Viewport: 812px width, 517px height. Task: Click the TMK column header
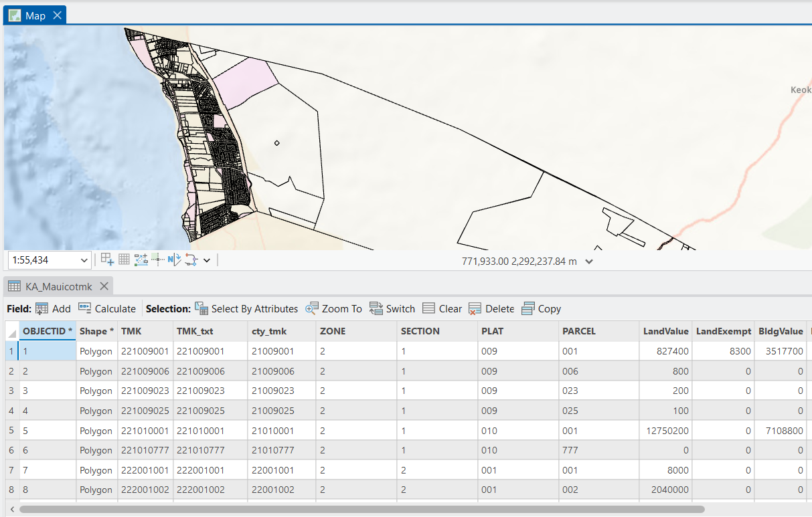(145, 331)
